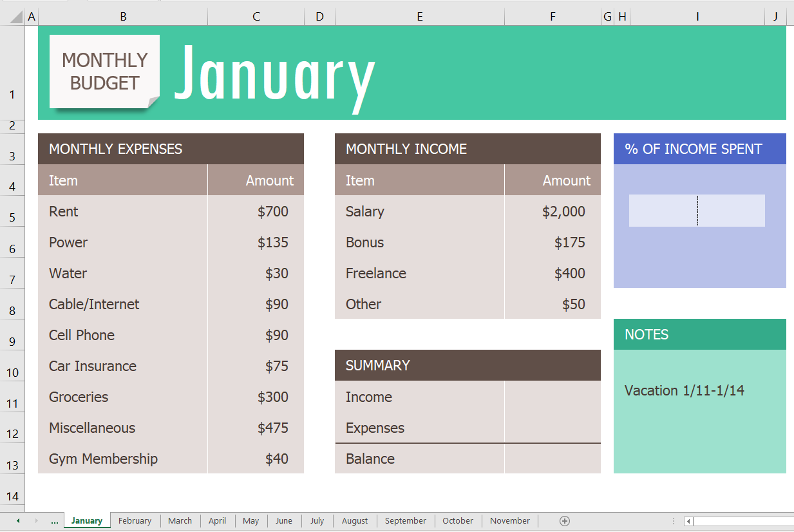This screenshot has width=794, height=532.
Task: Select the June sheet tab
Action: (284, 521)
